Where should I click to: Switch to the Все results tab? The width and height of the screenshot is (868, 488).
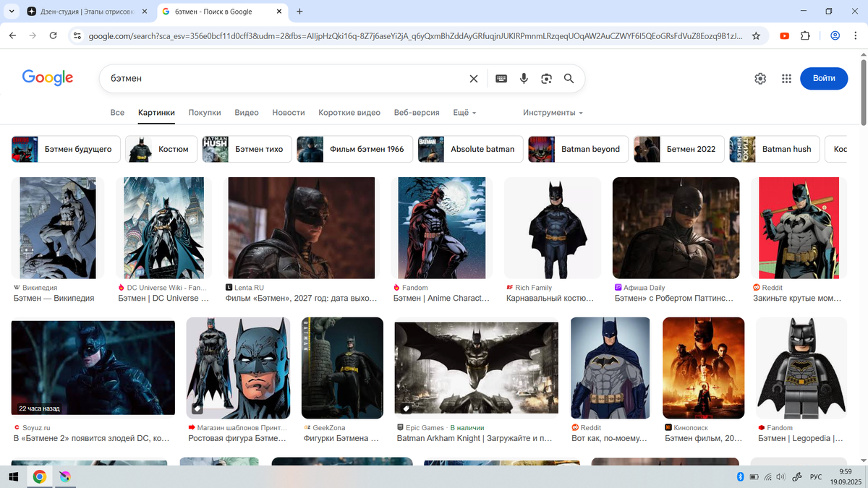(117, 113)
